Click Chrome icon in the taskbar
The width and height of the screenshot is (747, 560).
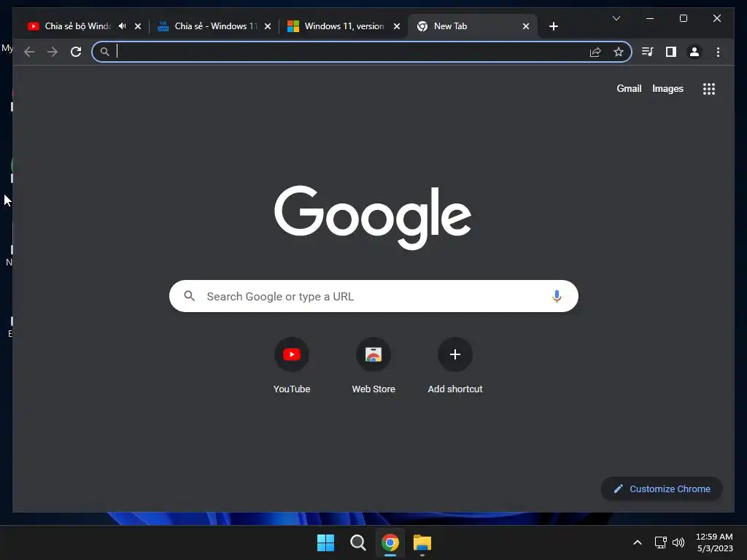(390, 542)
